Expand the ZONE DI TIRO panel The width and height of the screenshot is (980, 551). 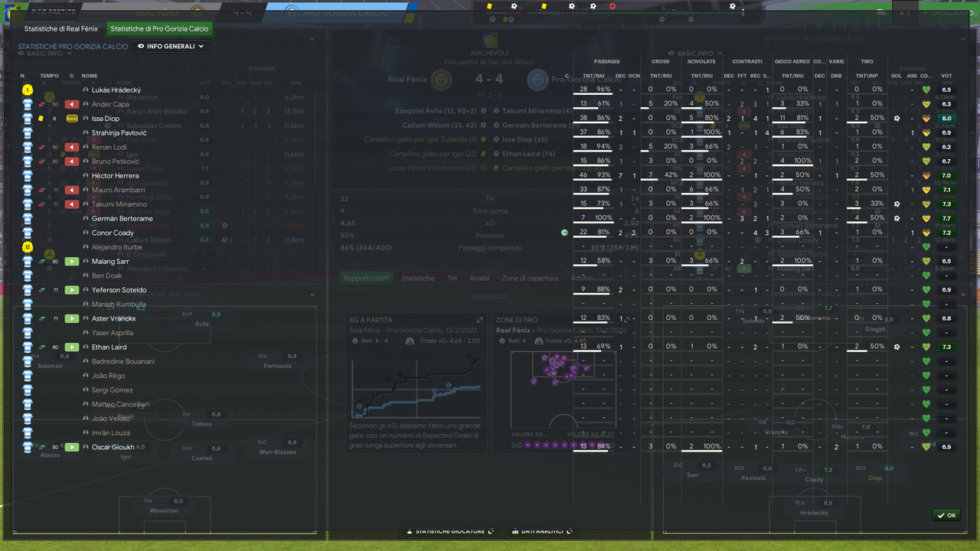coord(626,320)
